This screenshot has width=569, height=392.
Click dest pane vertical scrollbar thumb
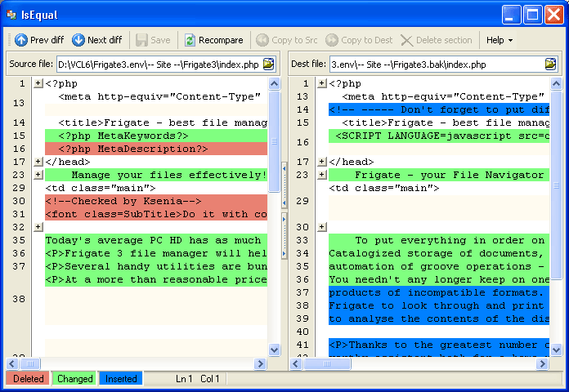(556, 185)
